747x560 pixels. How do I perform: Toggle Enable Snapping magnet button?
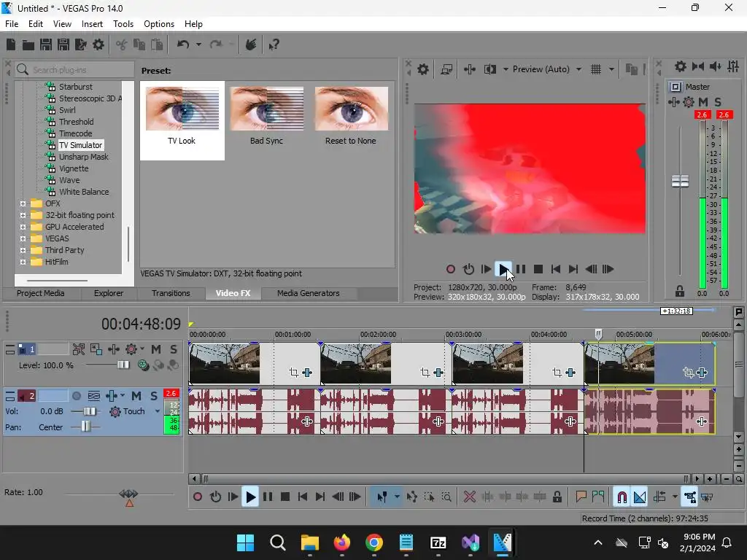tap(622, 497)
